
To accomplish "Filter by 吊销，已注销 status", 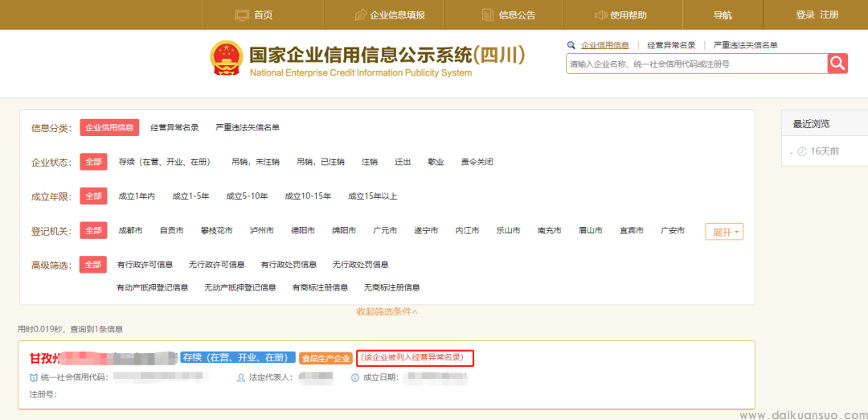I will pyautogui.click(x=321, y=162).
